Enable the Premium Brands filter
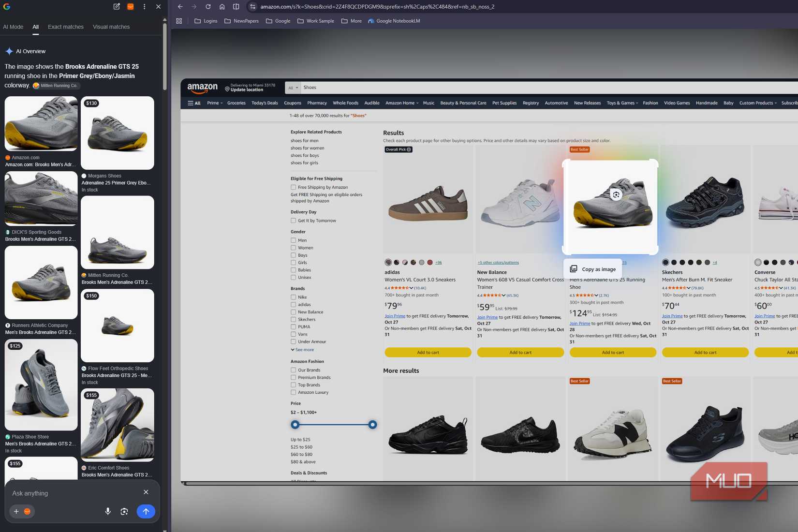This screenshot has width=798, height=532. pyautogui.click(x=293, y=377)
